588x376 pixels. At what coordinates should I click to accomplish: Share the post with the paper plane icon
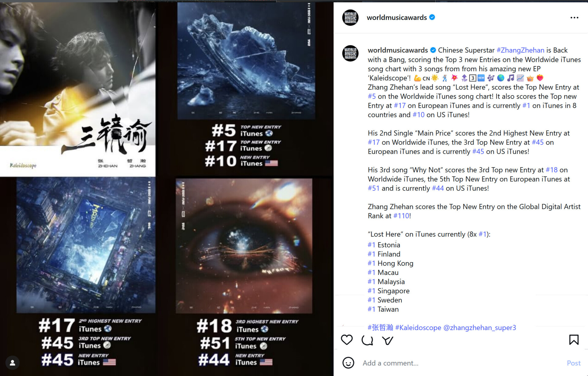[387, 340]
